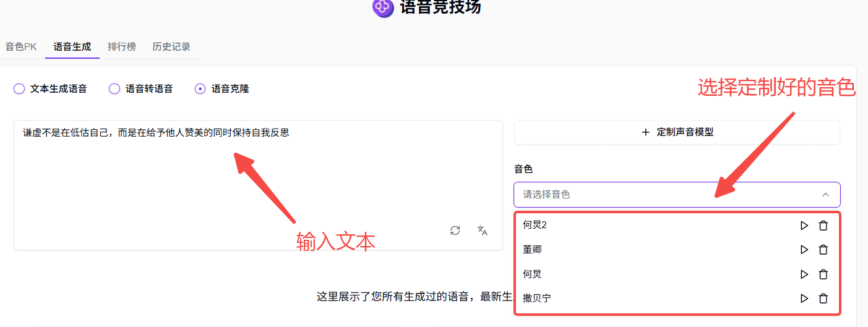The image size is (868, 327).
Task: Play the 撒贝宁 voice preview
Action: (804, 299)
